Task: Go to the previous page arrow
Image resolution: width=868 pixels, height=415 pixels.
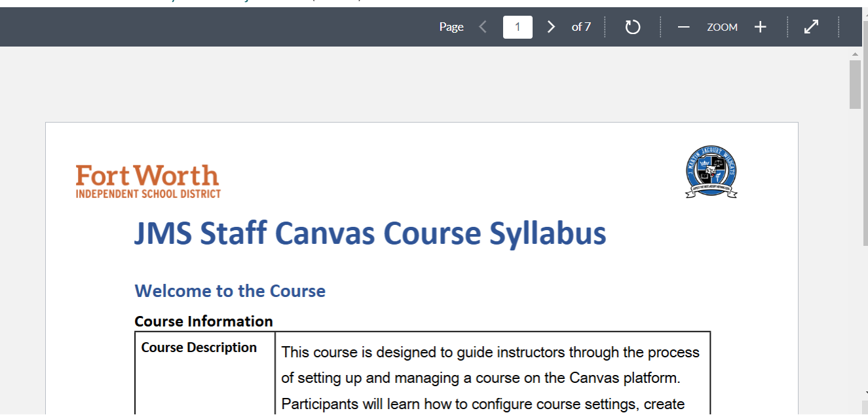Action: [x=483, y=27]
